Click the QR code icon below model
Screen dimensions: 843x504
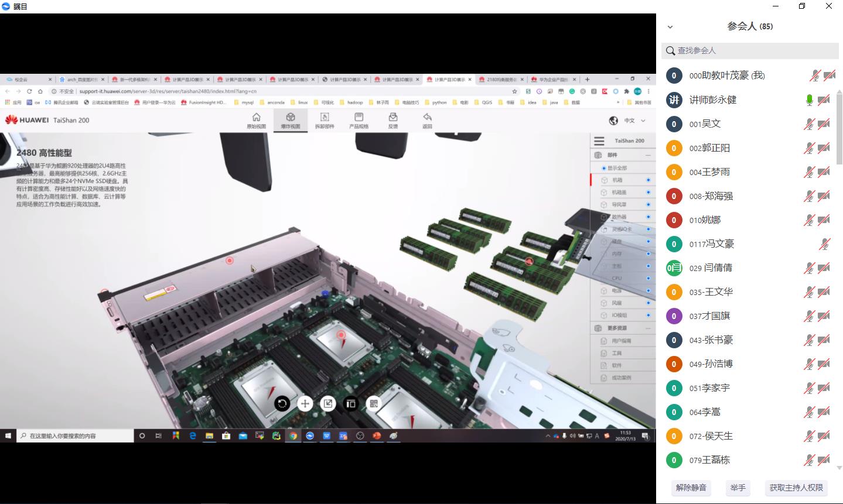coord(374,403)
